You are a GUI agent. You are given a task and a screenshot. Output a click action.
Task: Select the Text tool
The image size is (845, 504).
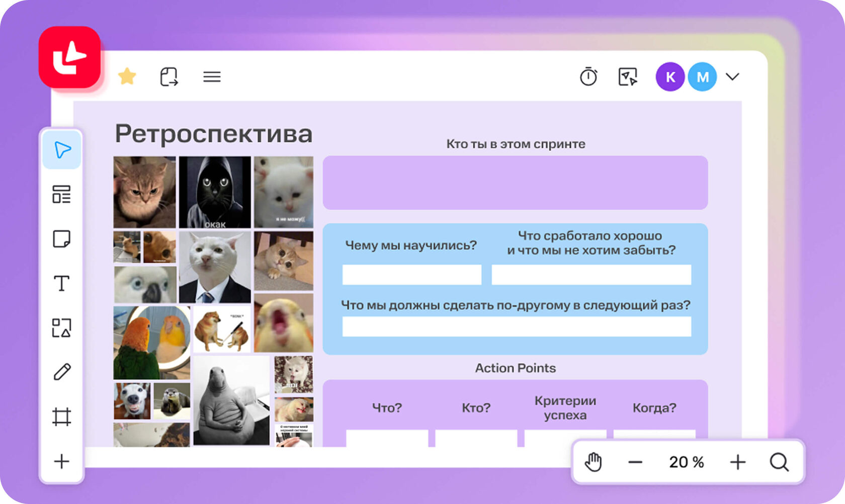pos(61,283)
